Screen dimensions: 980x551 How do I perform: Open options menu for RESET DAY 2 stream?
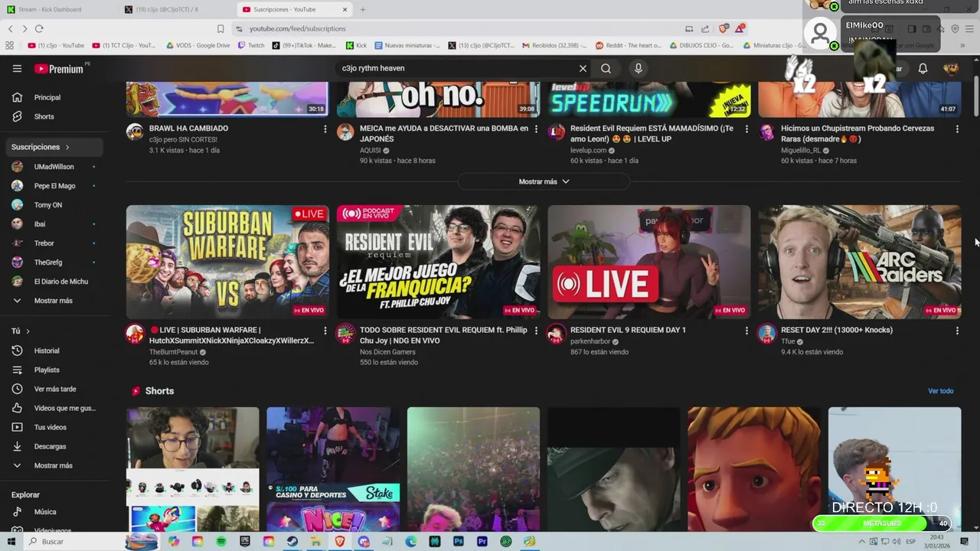pos(957,331)
